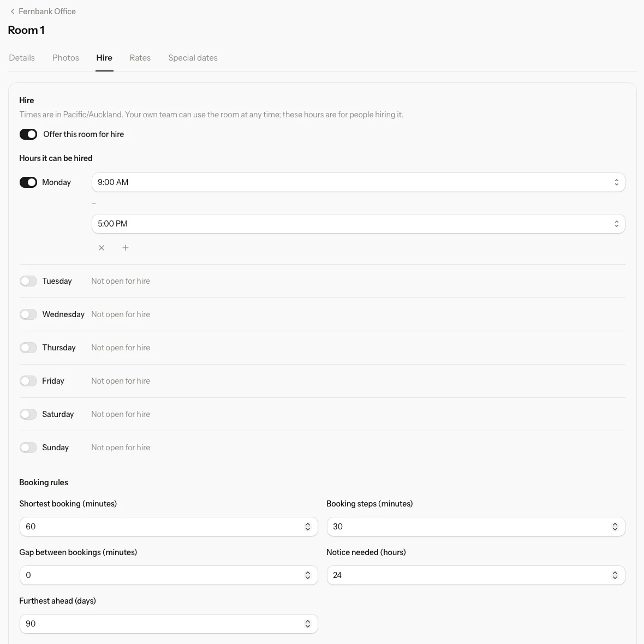
Task: Click the Shortest booking stepper arrows
Action: click(x=308, y=527)
